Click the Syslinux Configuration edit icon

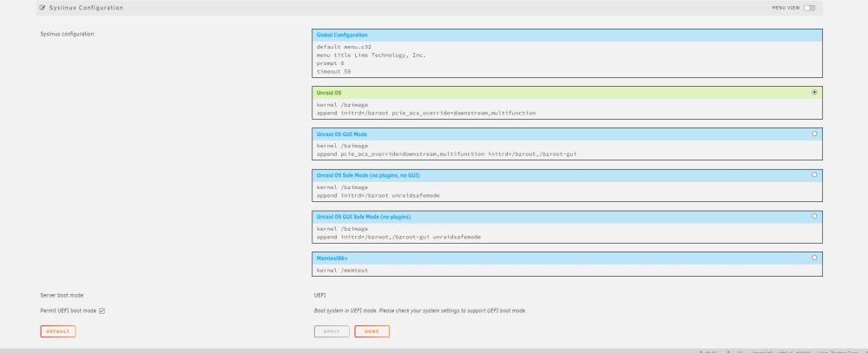click(x=43, y=8)
